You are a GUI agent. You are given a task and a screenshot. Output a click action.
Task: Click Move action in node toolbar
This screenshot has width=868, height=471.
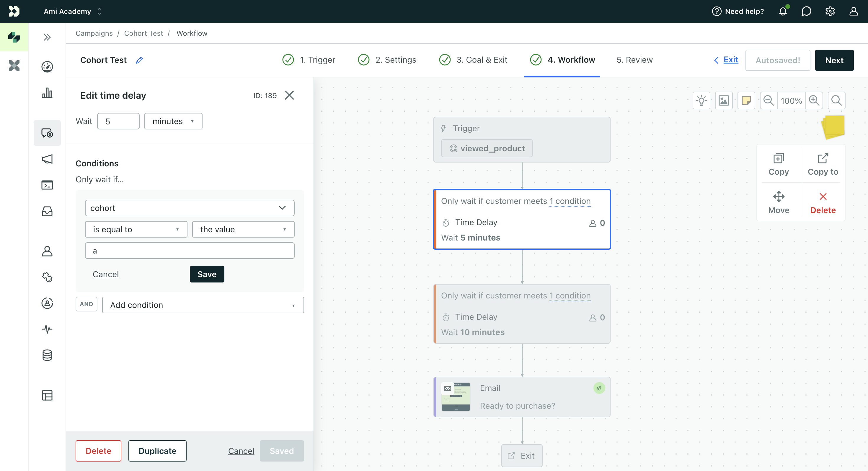778,203
